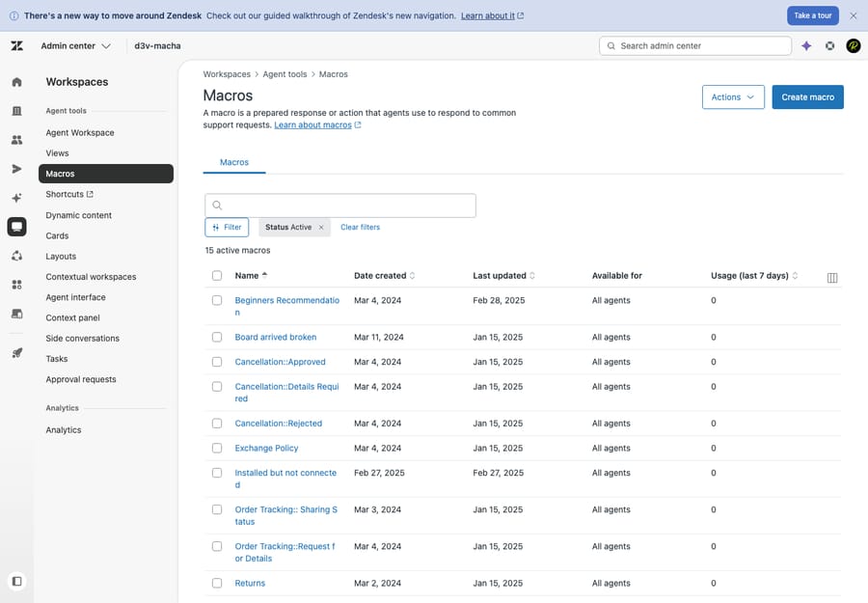Image resolution: width=868 pixels, height=603 pixels.
Task: Click the magnifier icon in macro search
Action: pos(218,206)
